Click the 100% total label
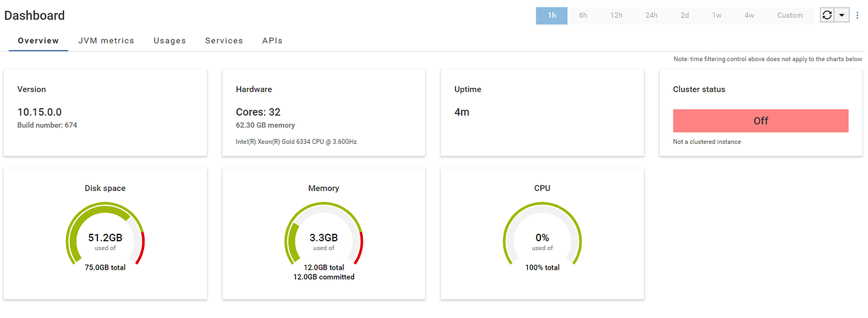 (x=542, y=267)
